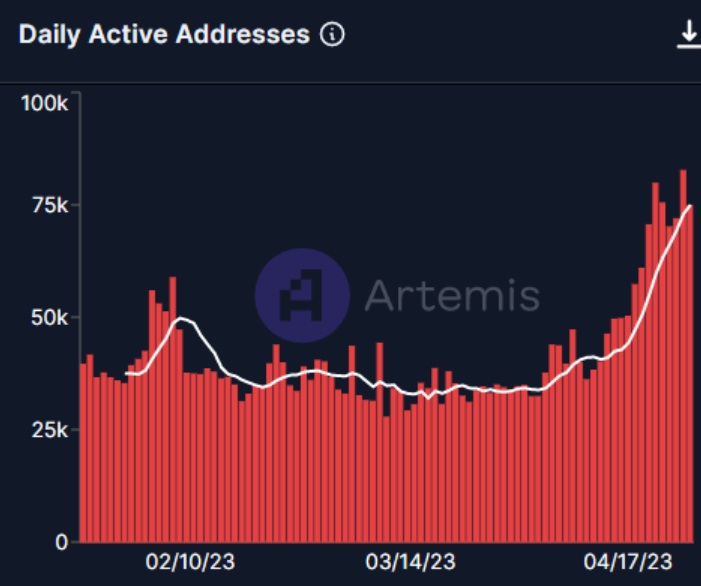Download the chart data using the download icon

[x=689, y=35]
